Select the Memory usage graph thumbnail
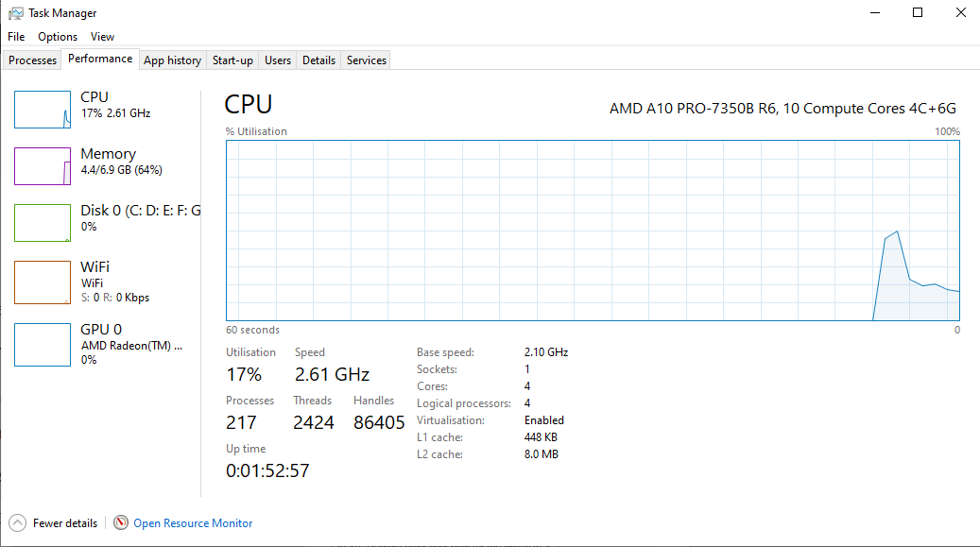 [x=43, y=166]
